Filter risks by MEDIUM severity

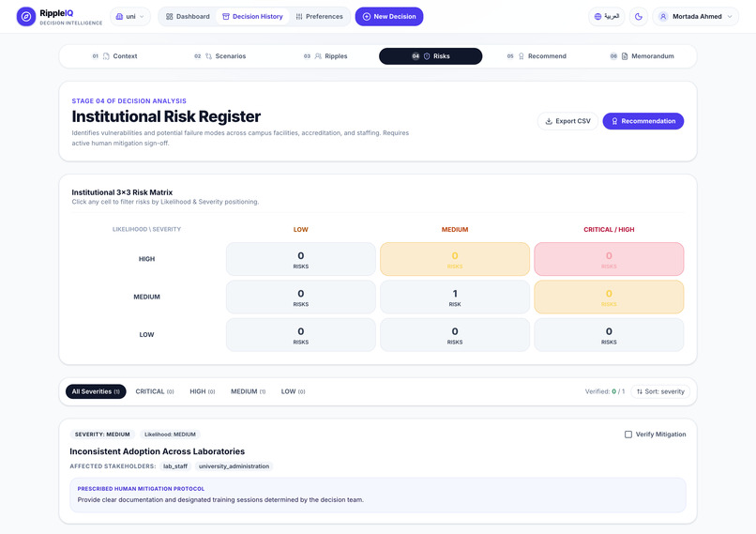coord(248,391)
